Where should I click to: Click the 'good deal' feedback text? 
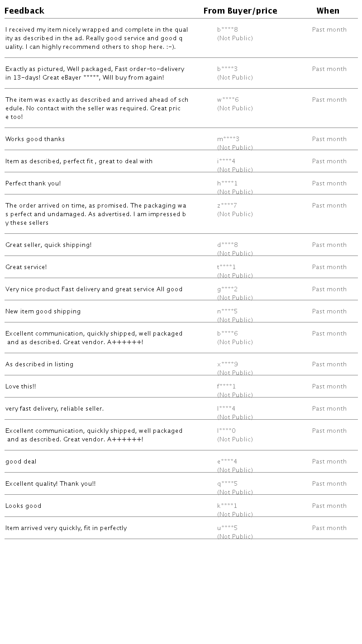point(21,462)
